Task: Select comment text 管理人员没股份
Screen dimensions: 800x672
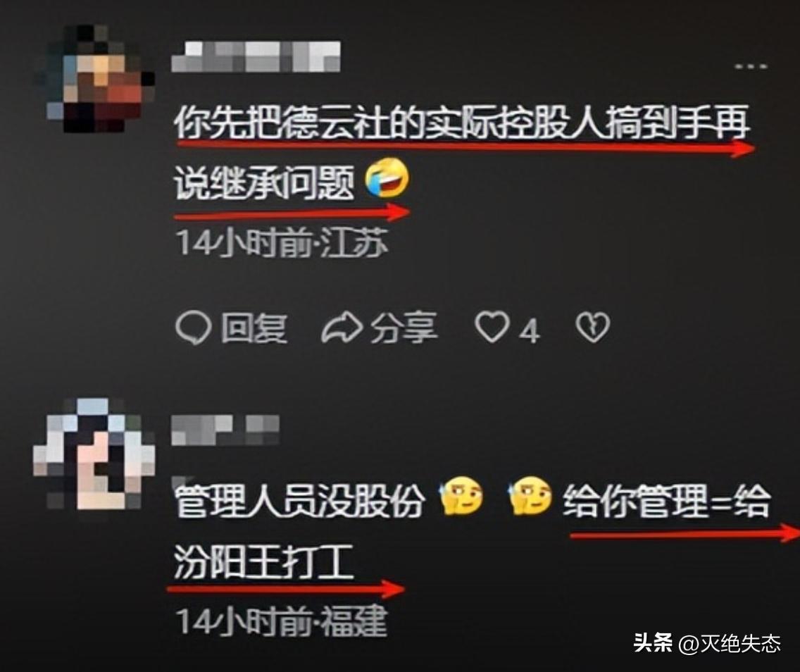Action: [x=299, y=500]
